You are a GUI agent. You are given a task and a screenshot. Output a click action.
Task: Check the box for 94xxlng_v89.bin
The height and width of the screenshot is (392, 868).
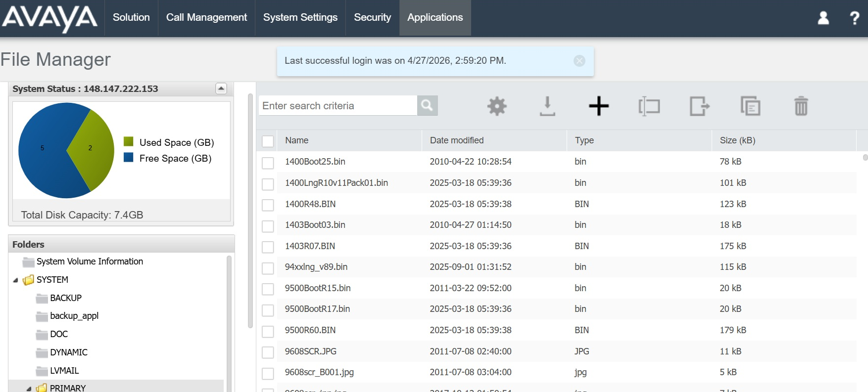pos(268,268)
